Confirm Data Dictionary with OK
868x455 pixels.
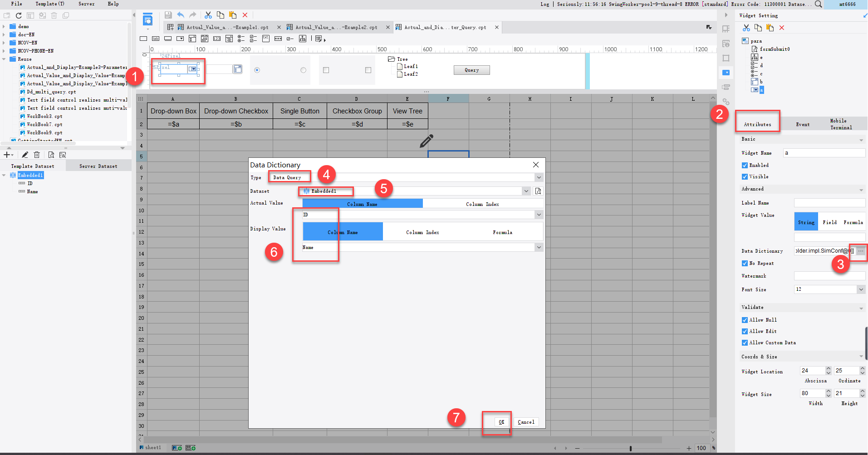coord(501,422)
